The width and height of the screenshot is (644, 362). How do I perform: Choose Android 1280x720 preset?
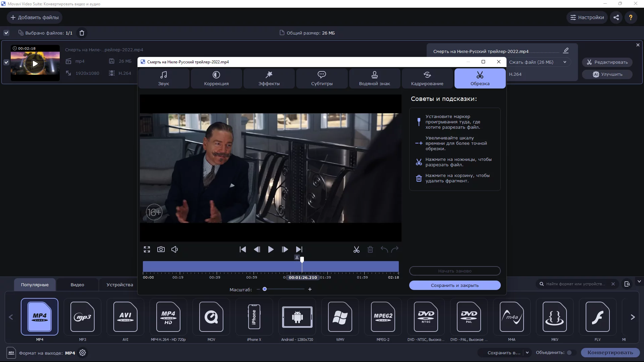pyautogui.click(x=297, y=317)
